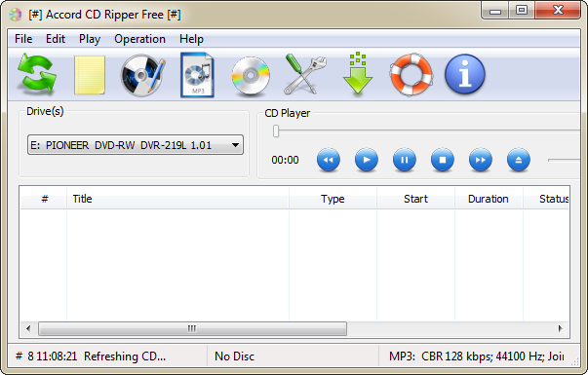Click the # column header
This screenshot has width=588, height=375.
[44, 199]
